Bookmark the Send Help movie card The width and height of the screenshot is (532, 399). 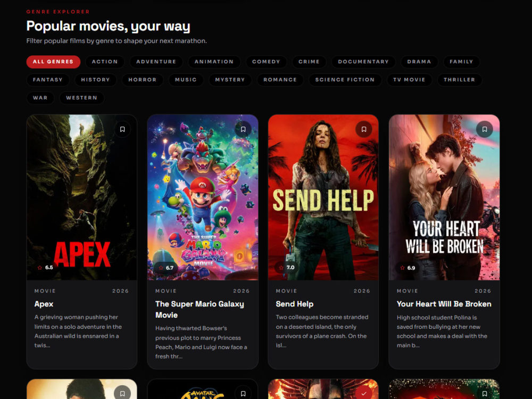[364, 129]
